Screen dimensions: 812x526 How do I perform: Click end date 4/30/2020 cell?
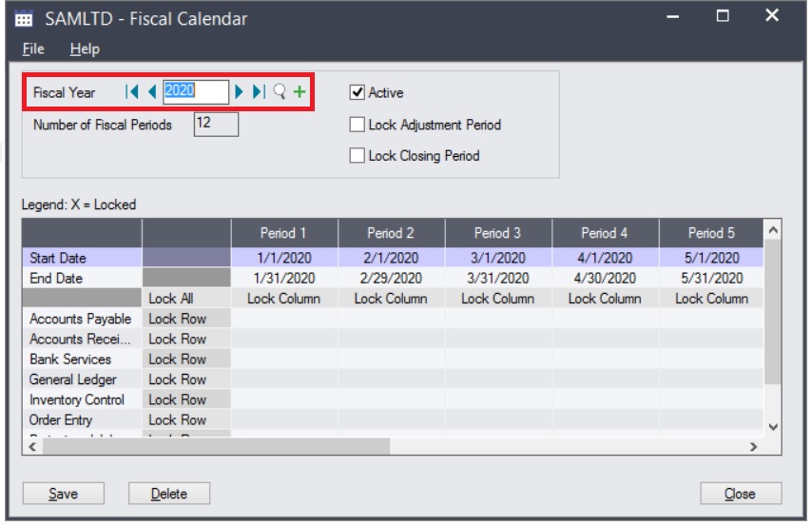tap(605, 279)
